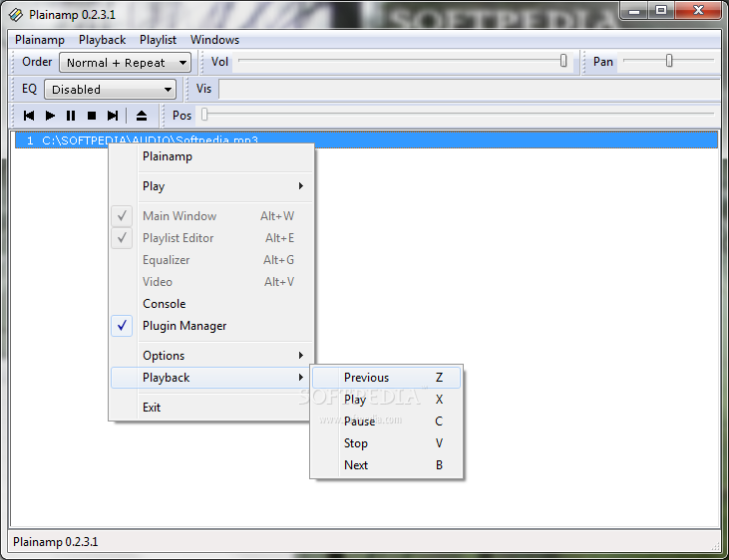This screenshot has height=560, width=729.
Task: Choose Pause in Playback submenu
Action: [x=386, y=421]
